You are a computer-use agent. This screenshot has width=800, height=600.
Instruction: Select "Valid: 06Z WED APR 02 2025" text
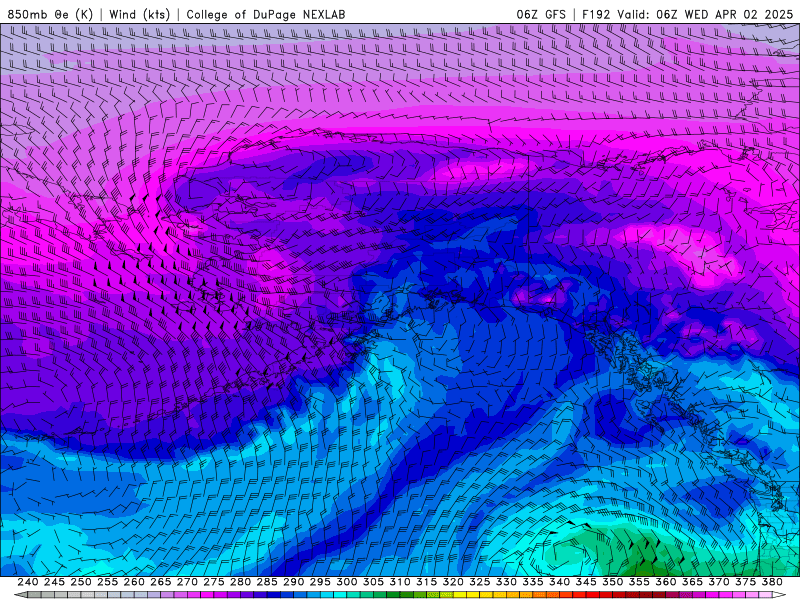point(705,14)
